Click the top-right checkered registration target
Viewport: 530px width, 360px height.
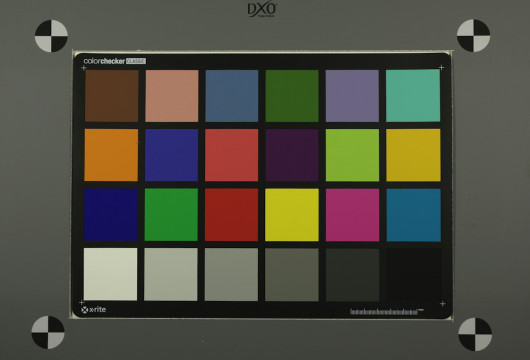pyautogui.click(x=473, y=35)
